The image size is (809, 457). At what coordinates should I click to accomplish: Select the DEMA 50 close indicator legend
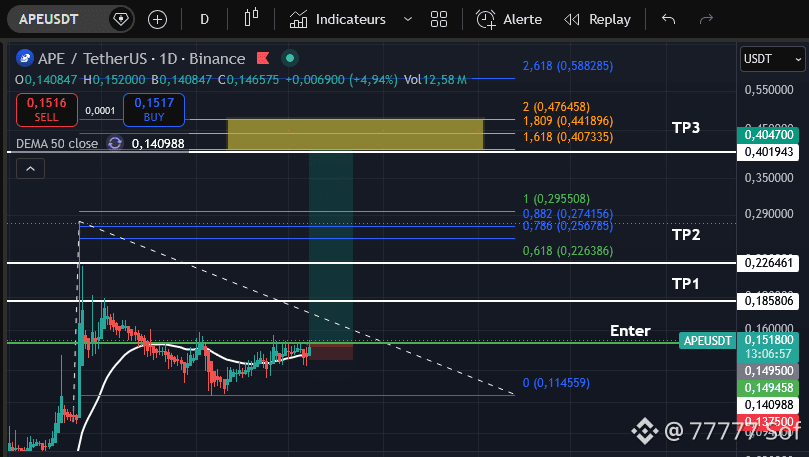tap(57, 143)
